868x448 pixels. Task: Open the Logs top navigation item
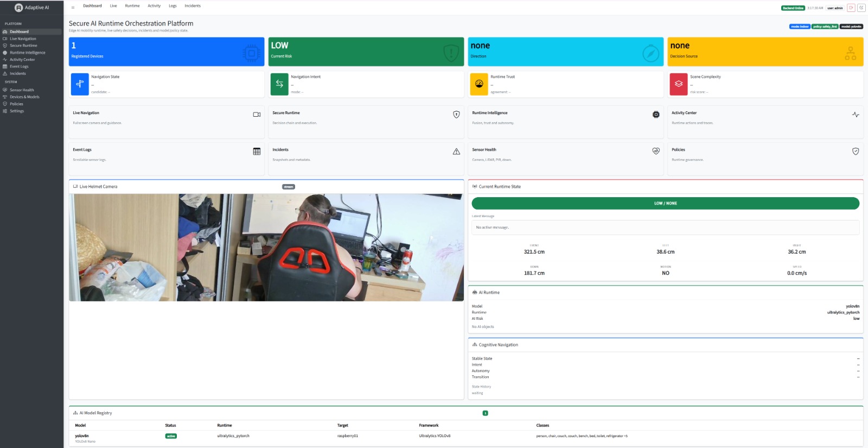click(x=173, y=6)
